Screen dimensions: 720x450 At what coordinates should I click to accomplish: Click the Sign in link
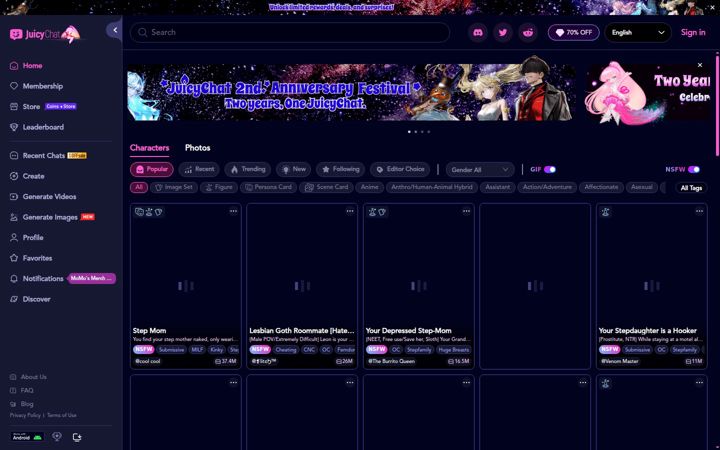pyautogui.click(x=693, y=33)
